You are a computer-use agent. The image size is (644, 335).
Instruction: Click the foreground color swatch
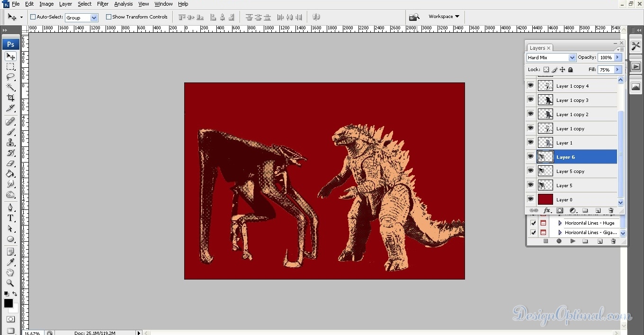[x=9, y=303]
